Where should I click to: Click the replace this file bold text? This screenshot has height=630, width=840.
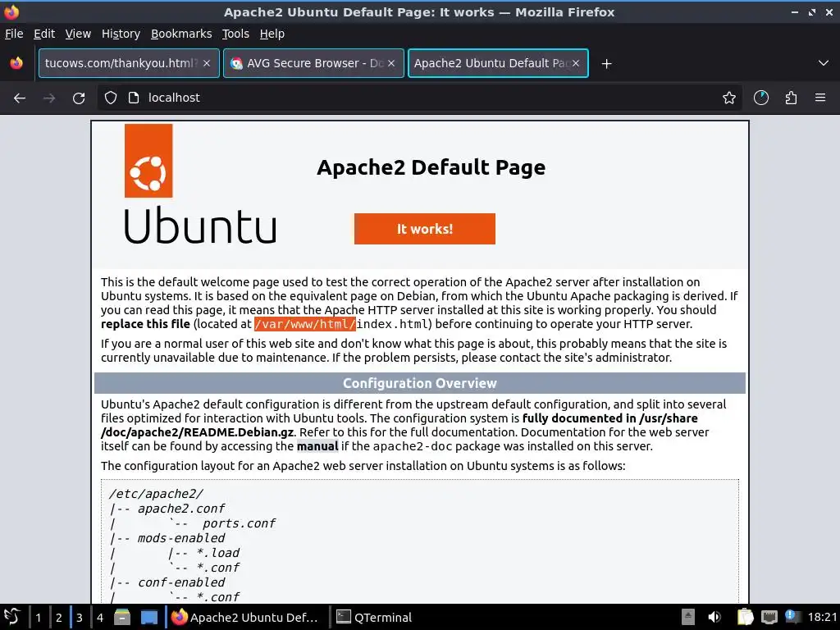pyautogui.click(x=145, y=324)
